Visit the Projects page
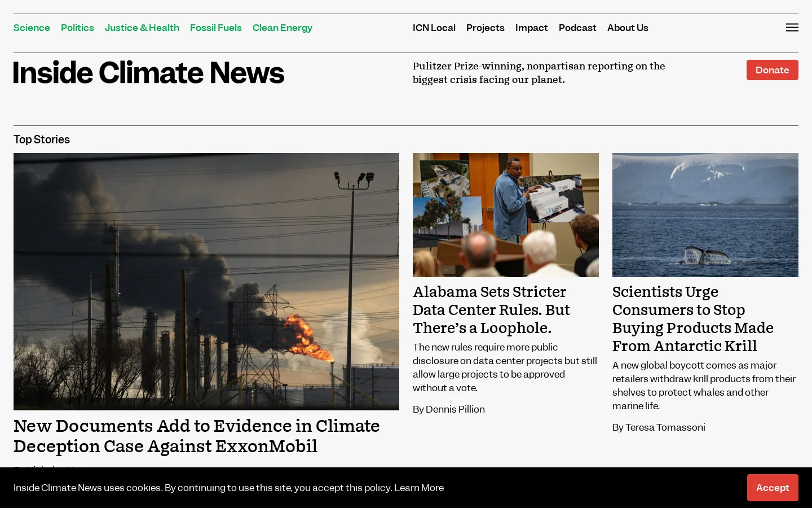Viewport: 812px width, 508px height. (486, 28)
